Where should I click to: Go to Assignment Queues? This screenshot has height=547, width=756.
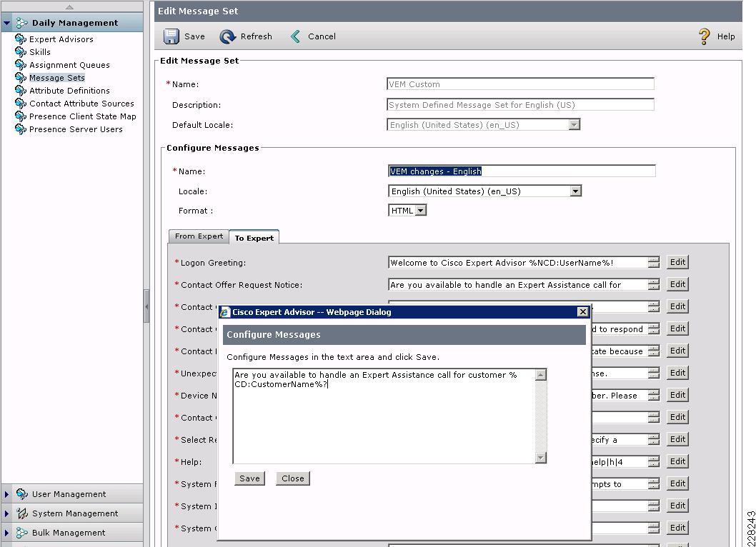click(x=69, y=64)
